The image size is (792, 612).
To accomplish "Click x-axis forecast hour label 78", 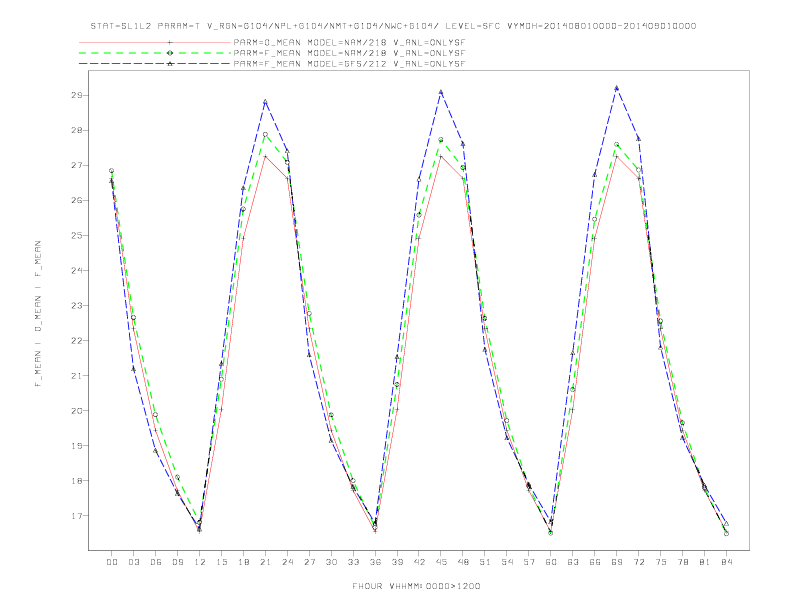I will pyautogui.click(x=682, y=562).
